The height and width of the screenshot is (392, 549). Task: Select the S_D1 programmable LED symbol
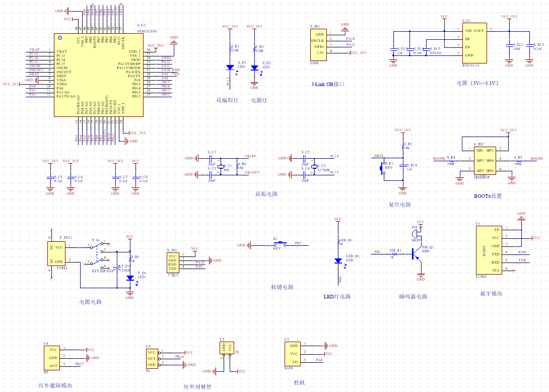[x=230, y=67]
